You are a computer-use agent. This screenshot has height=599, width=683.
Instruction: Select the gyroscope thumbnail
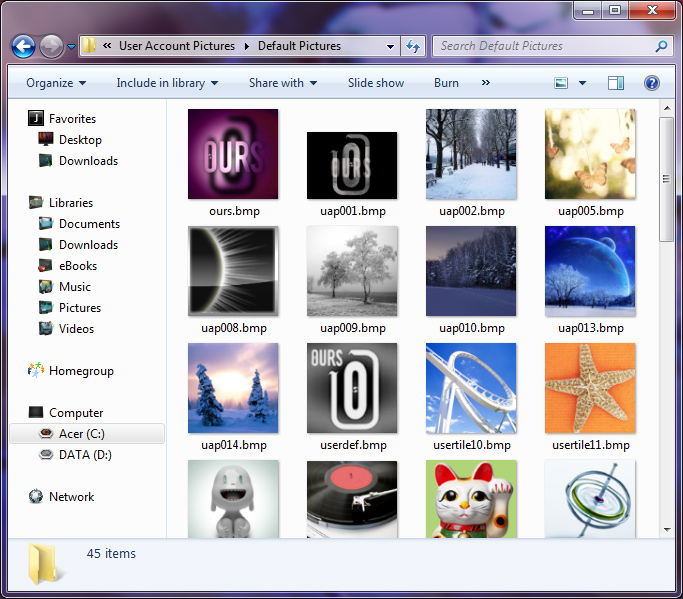click(590, 499)
